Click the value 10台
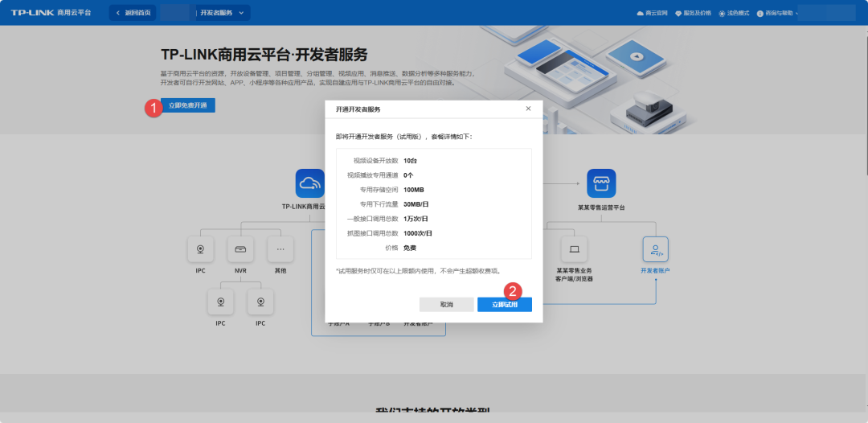 [x=410, y=161]
